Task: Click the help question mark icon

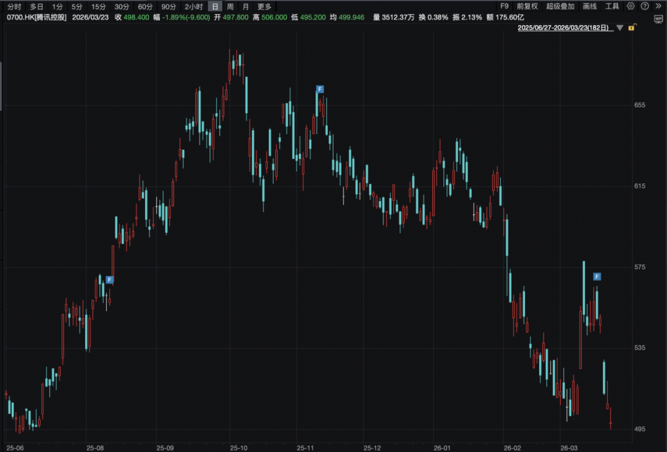Action: click(x=644, y=6)
